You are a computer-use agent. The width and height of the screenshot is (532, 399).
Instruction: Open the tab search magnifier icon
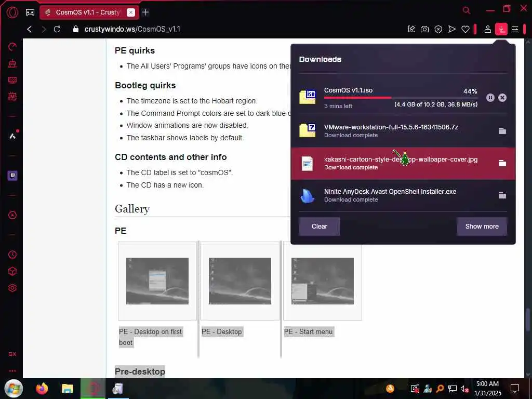click(467, 10)
